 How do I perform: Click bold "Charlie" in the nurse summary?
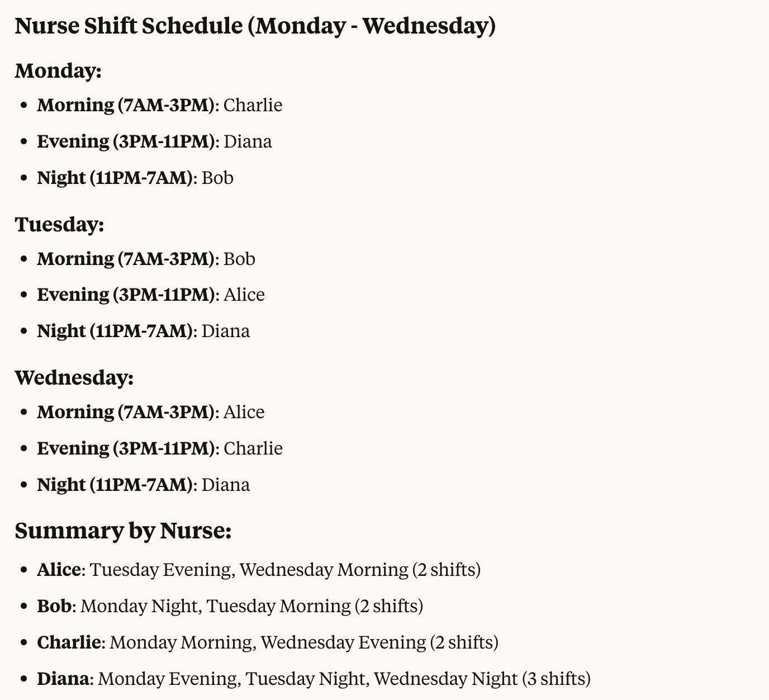pos(69,642)
